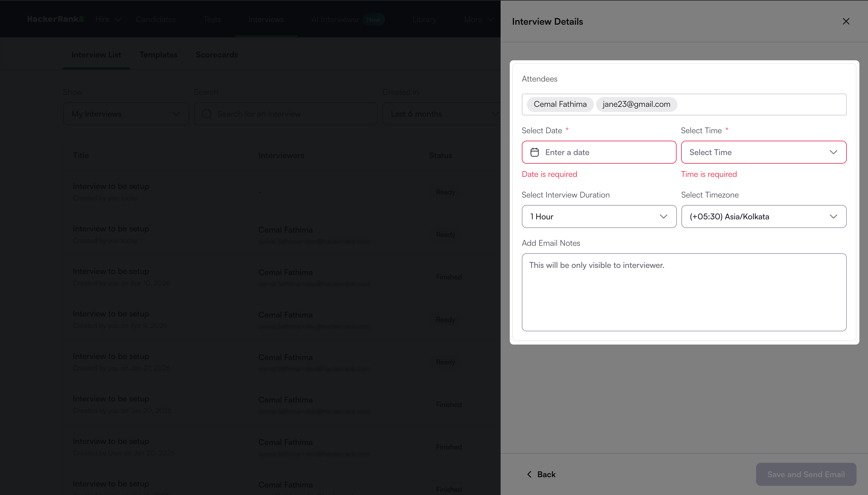The image size is (868, 495).
Task: Open the Asia/Kolkata timezone dropdown
Action: [763, 216]
